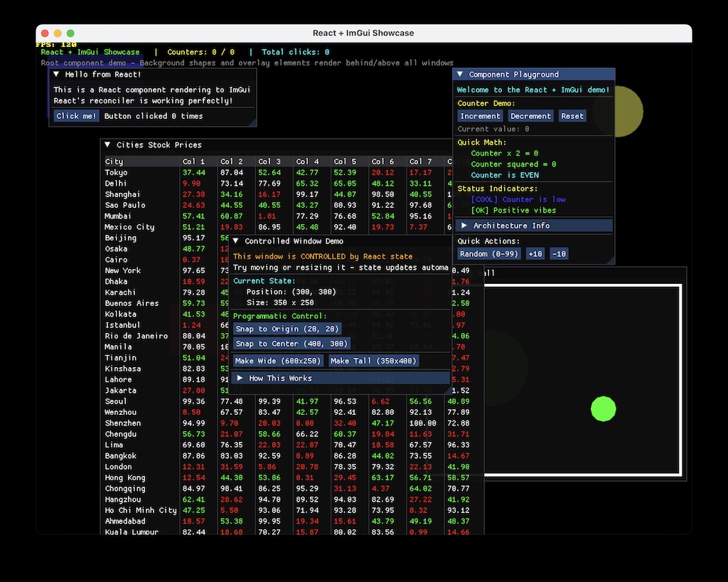Expand the How This Works section

[341, 378]
